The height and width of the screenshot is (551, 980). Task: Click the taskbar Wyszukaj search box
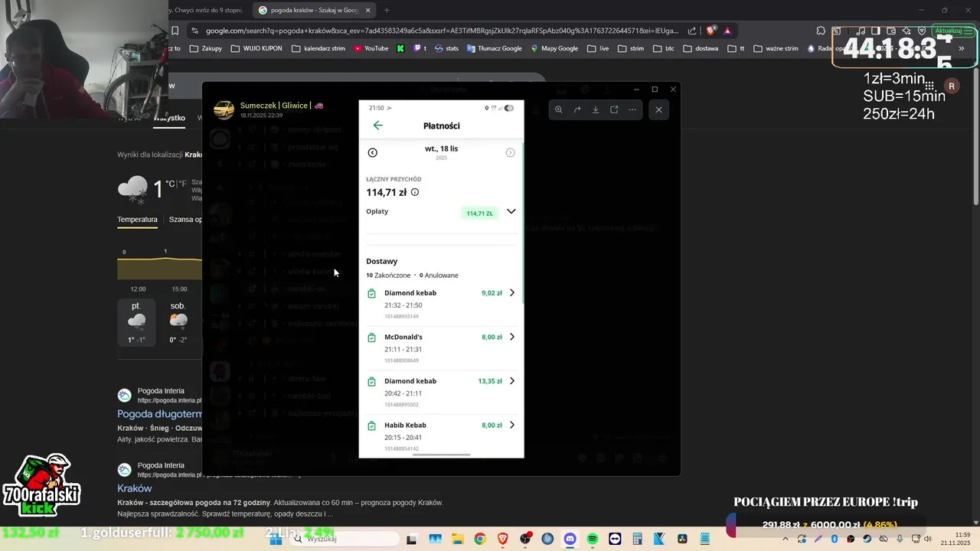pyautogui.click(x=343, y=539)
